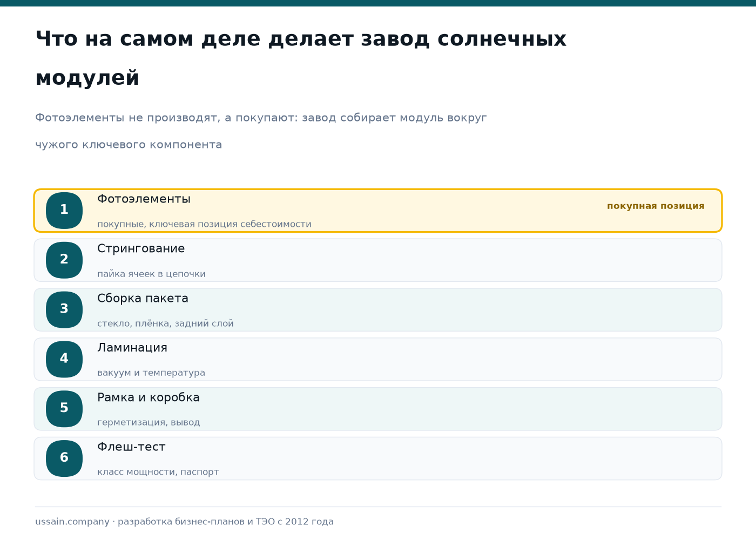This screenshot has width=756, height=540.
Task: Click the step 1 number badge
Action: tap(64, 211)
